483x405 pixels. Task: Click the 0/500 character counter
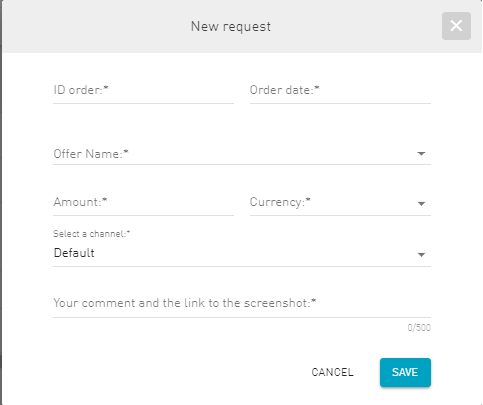tap(419, 328)
